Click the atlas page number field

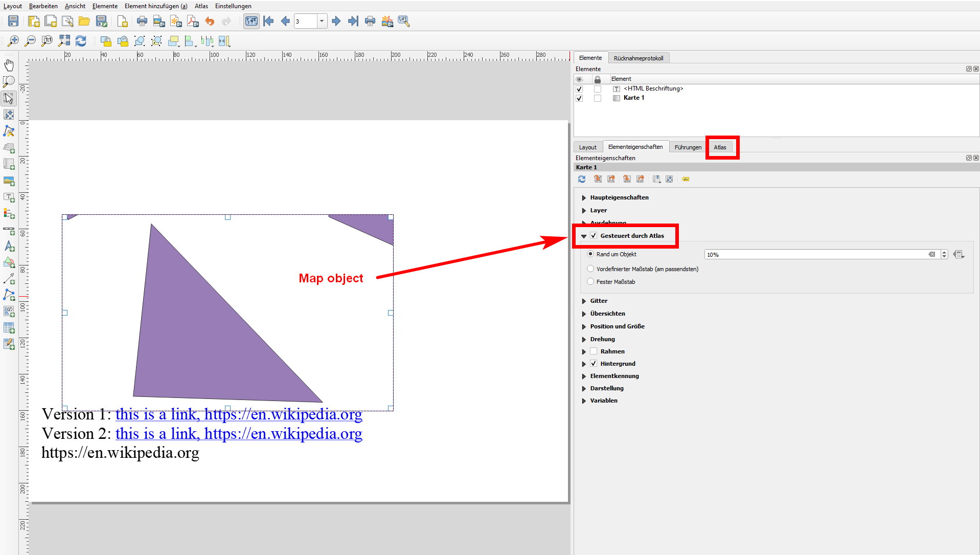(x=306, y=21)
